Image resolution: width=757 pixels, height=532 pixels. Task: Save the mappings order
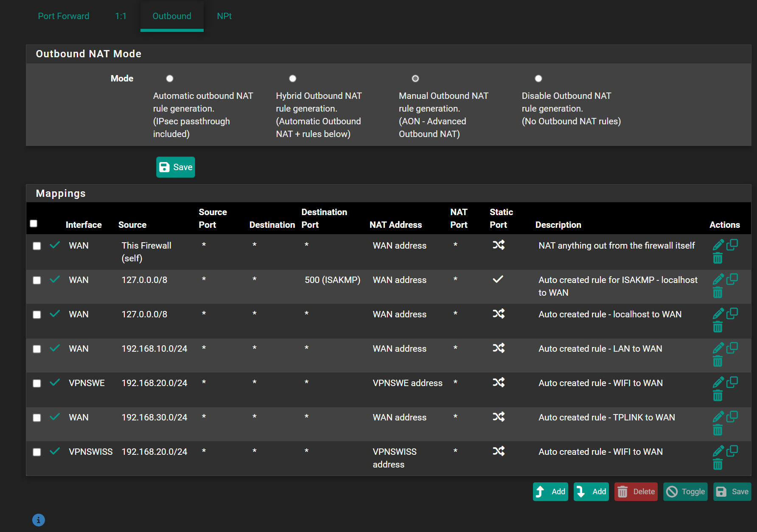click(x=732, y=492)
